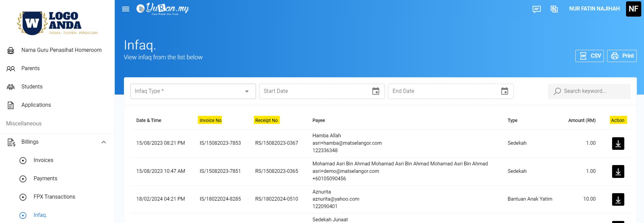644x223 pixels.
Task: Download receipt for Hamba Allah row
Action: point(618,143)
